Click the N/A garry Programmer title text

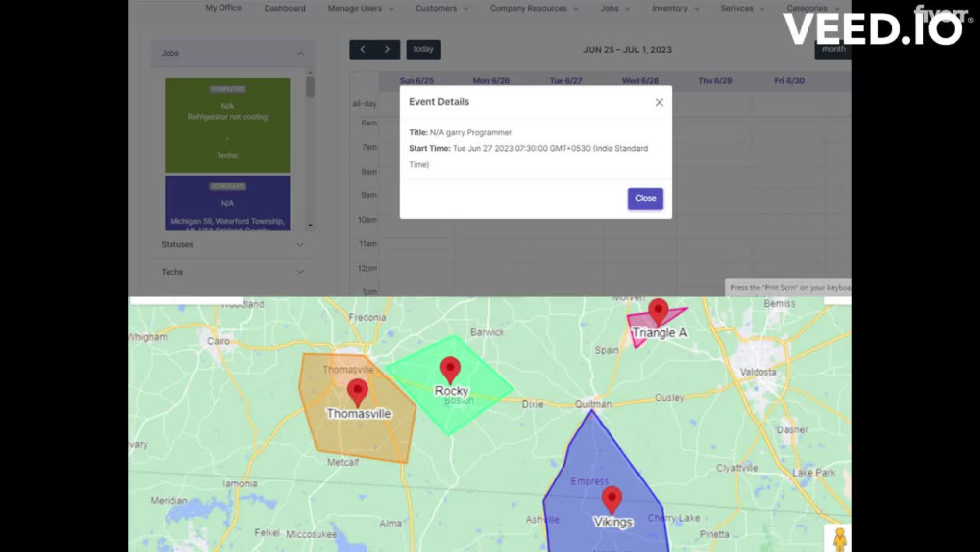pos(470,132)
